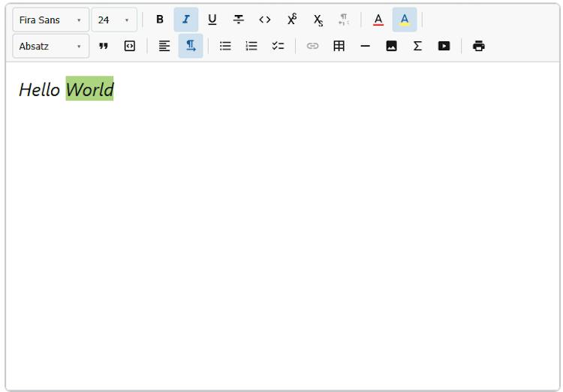Insert a block quote
The image size is (563, 392).
click(x=104, y=46)
